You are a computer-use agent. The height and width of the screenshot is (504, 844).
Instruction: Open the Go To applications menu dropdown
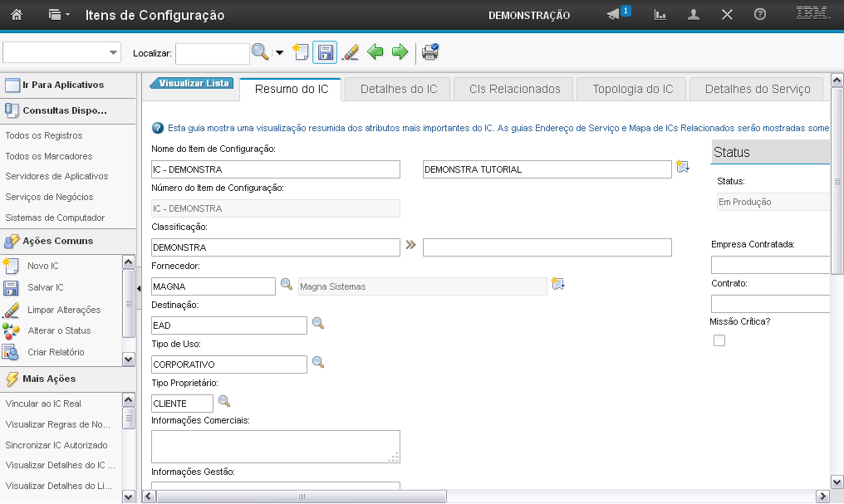60,14
